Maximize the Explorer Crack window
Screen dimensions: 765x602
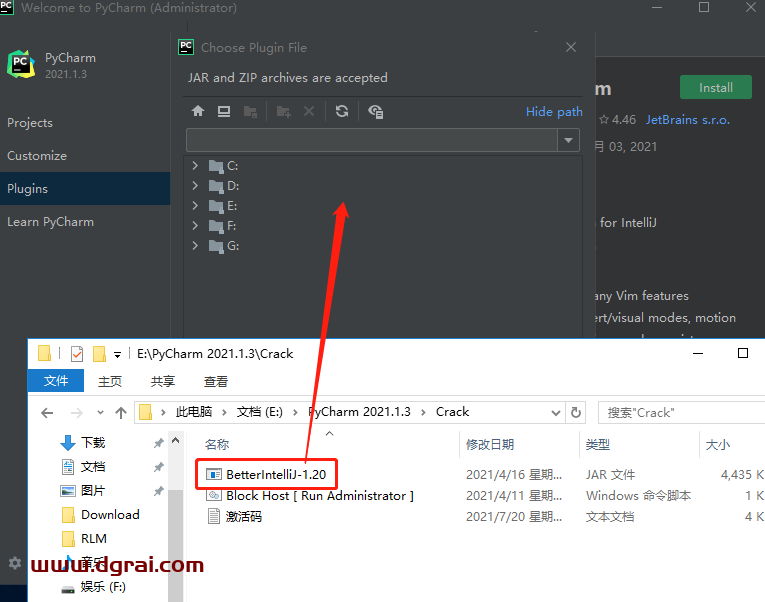coord(743,353)
